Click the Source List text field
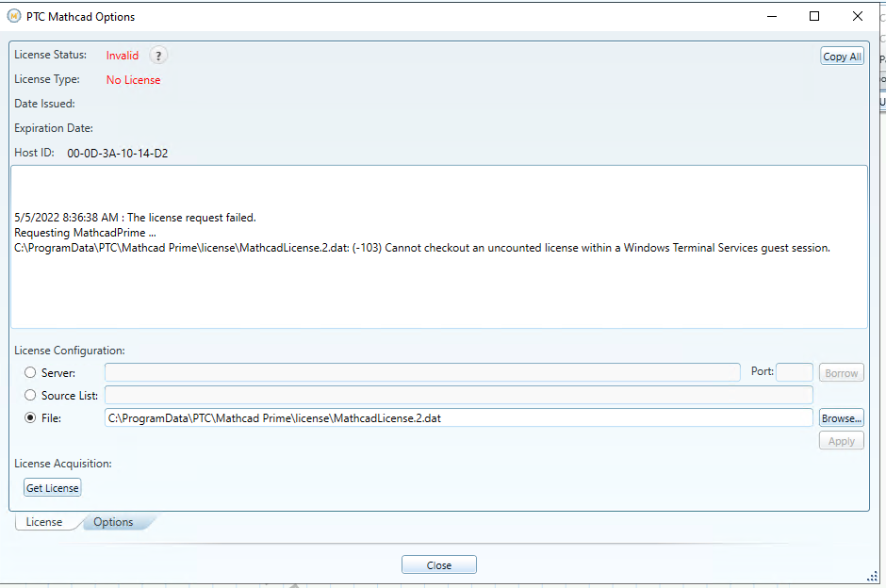Viewport: 886px width, 588px height. tap(459, 395)
